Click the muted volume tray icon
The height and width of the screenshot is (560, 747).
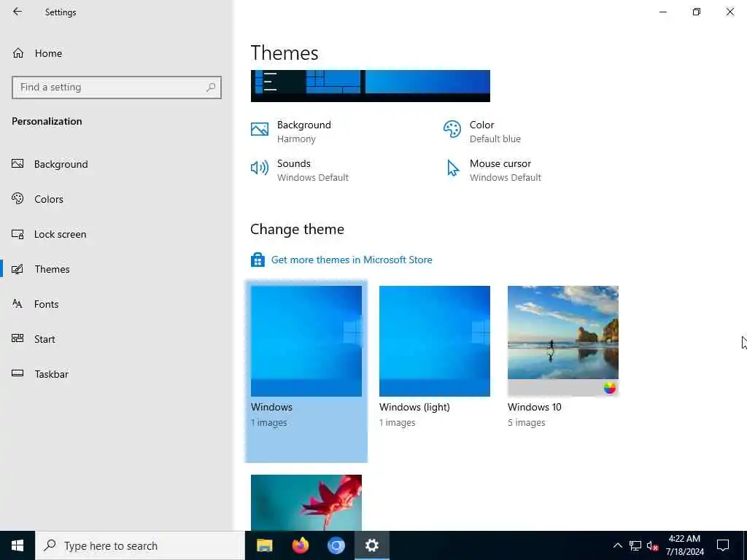[653, 545]
